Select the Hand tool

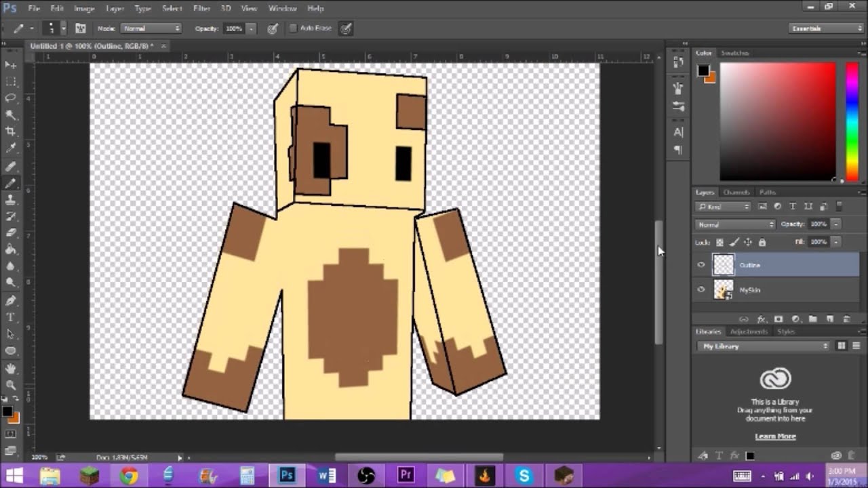pyautogui.click(x=10, y=369)
